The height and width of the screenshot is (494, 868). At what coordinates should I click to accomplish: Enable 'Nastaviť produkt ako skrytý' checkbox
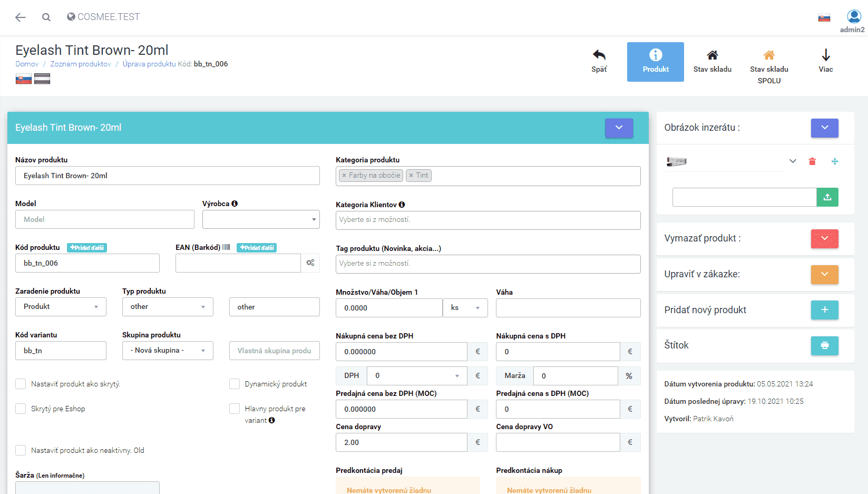21,384
